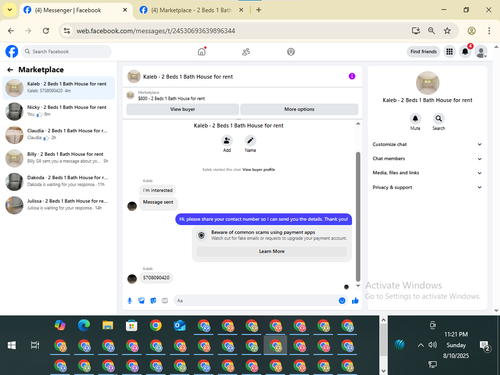Open the Facebook Home icon
500x375 pixels.
pos(202,52)
